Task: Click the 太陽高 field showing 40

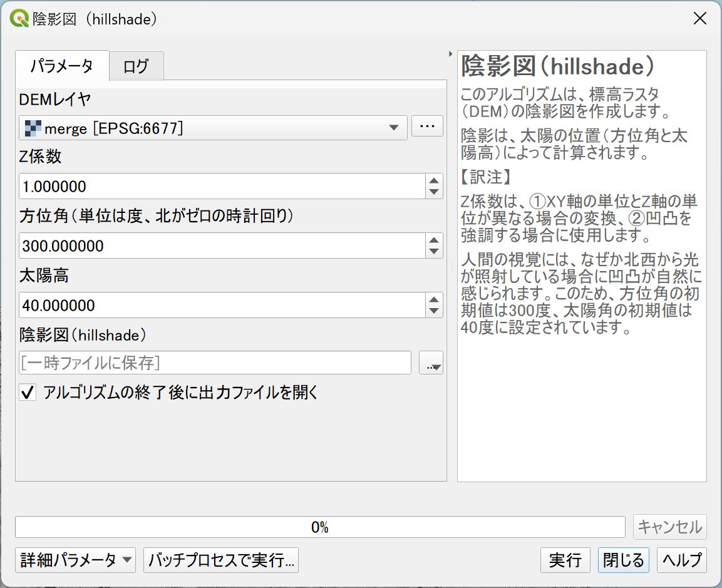Action: tap(222, 305)
